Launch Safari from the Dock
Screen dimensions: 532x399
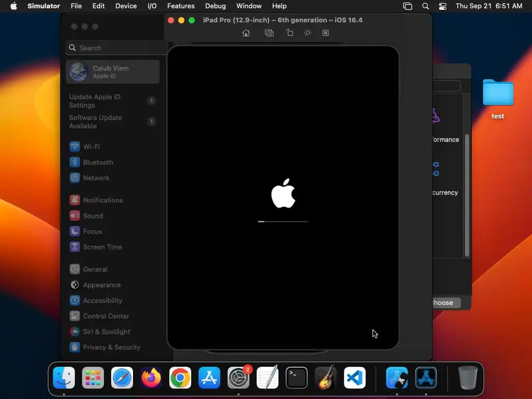point(122,378)
